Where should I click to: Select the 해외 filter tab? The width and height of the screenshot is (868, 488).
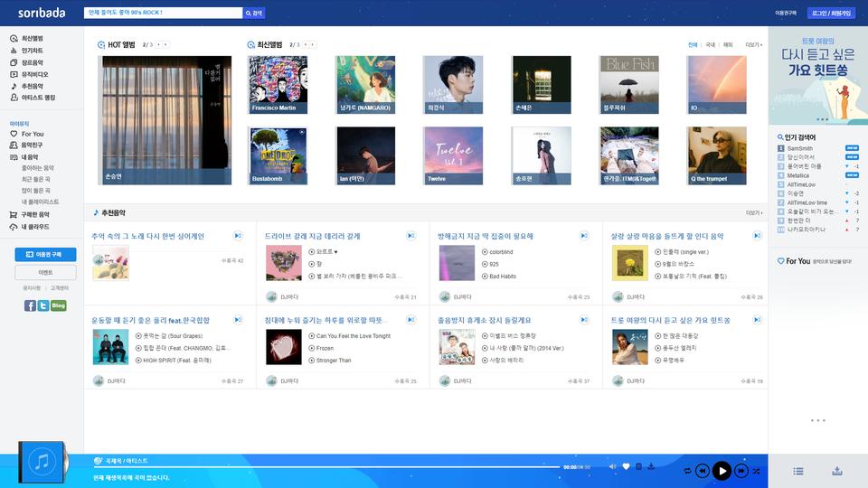pyautogui.click(x=728, y=45)
